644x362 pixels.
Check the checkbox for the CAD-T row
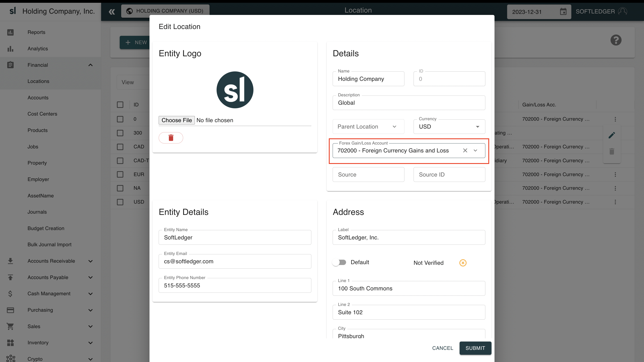pyautogui.click(x=120, y=161)
